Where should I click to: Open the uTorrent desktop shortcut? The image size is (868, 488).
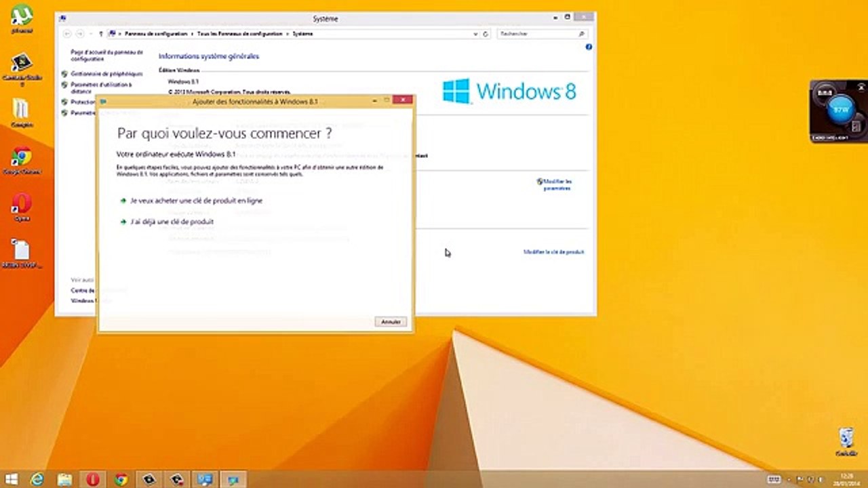(x=22, y=20)
